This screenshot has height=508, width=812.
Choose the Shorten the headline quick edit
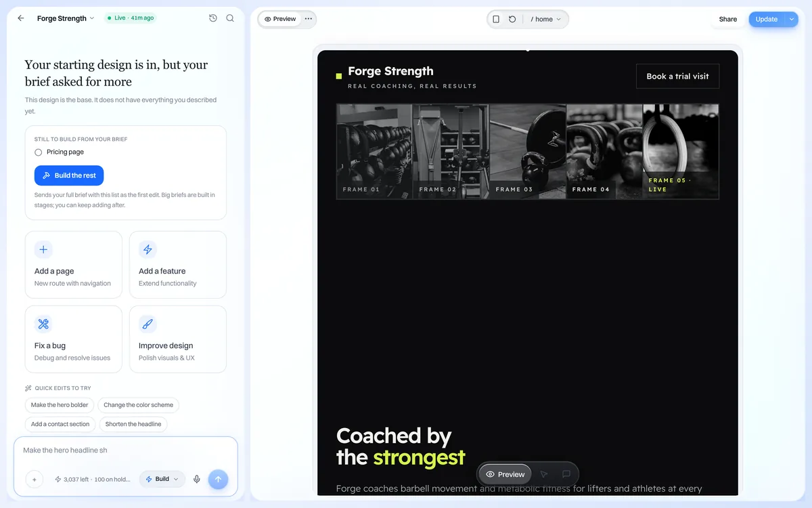133,424
